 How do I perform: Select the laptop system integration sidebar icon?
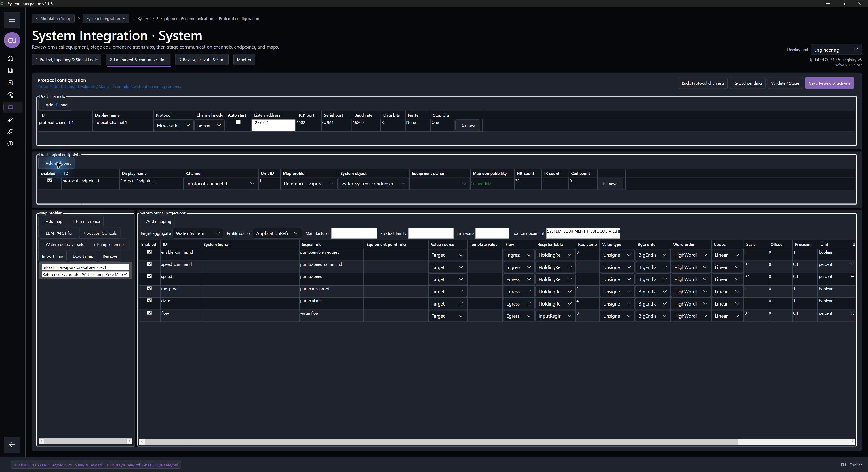tap(11, 107)
